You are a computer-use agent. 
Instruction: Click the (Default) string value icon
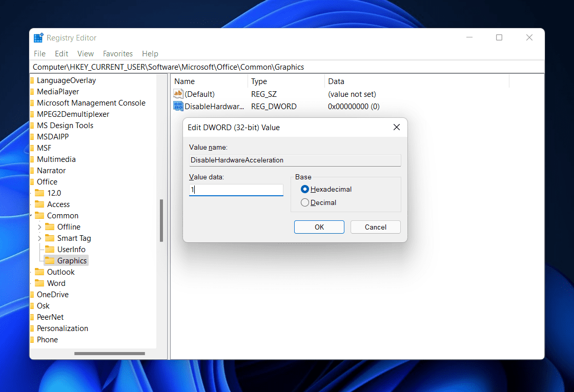[178, 94]
